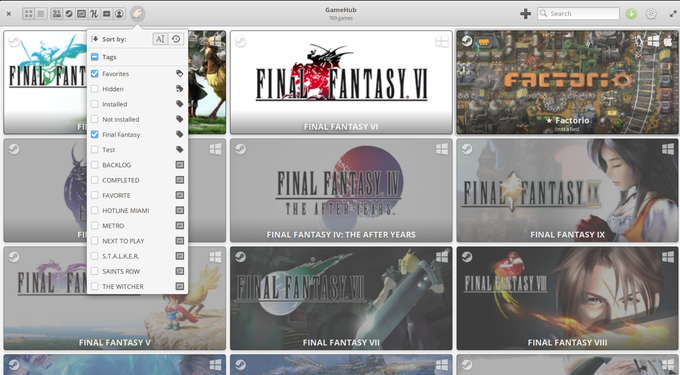680x375 pixels.
Task: Click Apple platform icon on Factorio card
Action: pos(668,41)
